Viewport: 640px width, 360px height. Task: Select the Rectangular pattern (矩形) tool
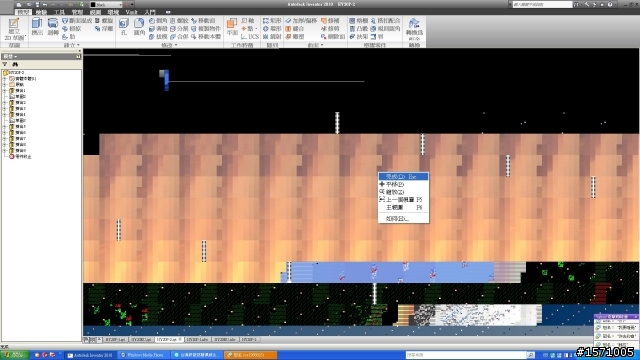click(272, 20)
